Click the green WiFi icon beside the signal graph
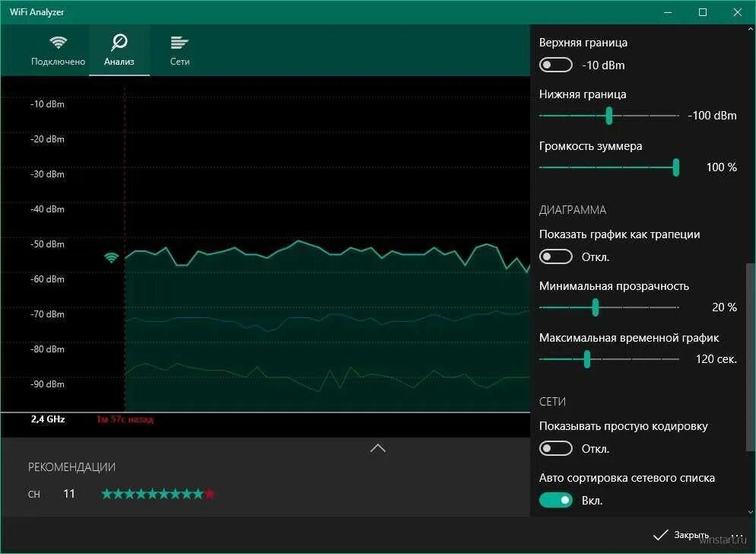Image resolution: width=756 pixels, height=554 pixels. coord(111,257)
